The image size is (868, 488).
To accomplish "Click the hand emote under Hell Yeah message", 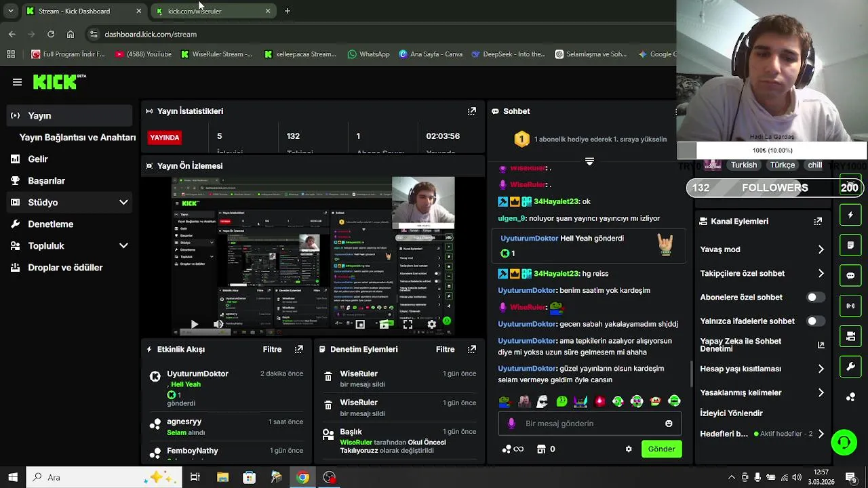I will coord(665,245).
